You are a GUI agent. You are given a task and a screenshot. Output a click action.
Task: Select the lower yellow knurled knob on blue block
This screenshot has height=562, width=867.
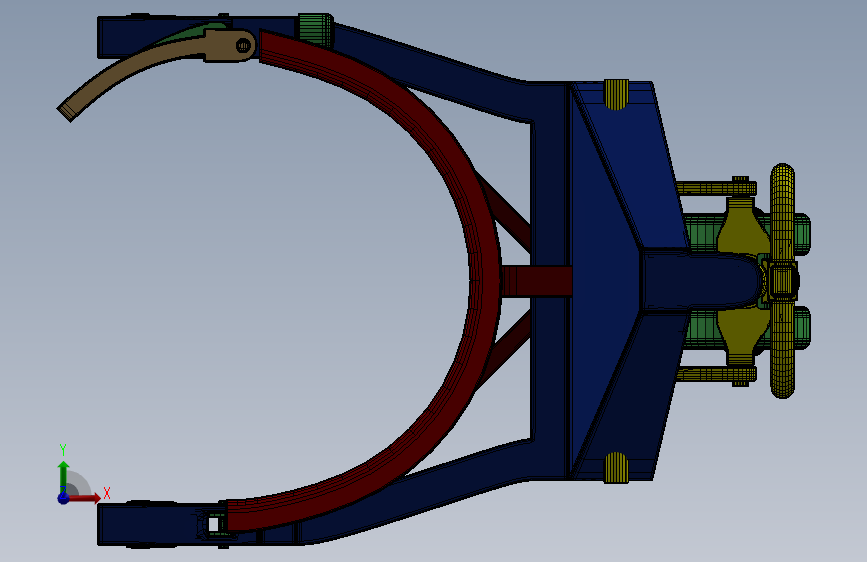click(x=616, y=467)
